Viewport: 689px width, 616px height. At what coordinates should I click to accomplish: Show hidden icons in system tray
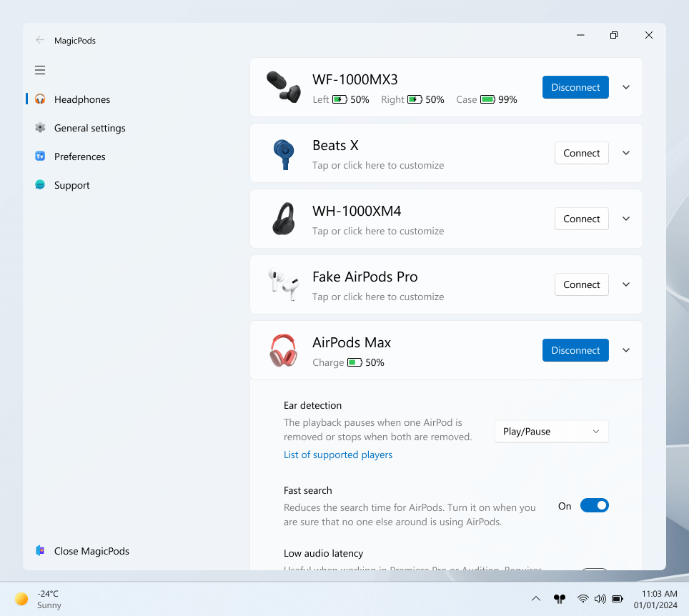[x=535, y=599]
